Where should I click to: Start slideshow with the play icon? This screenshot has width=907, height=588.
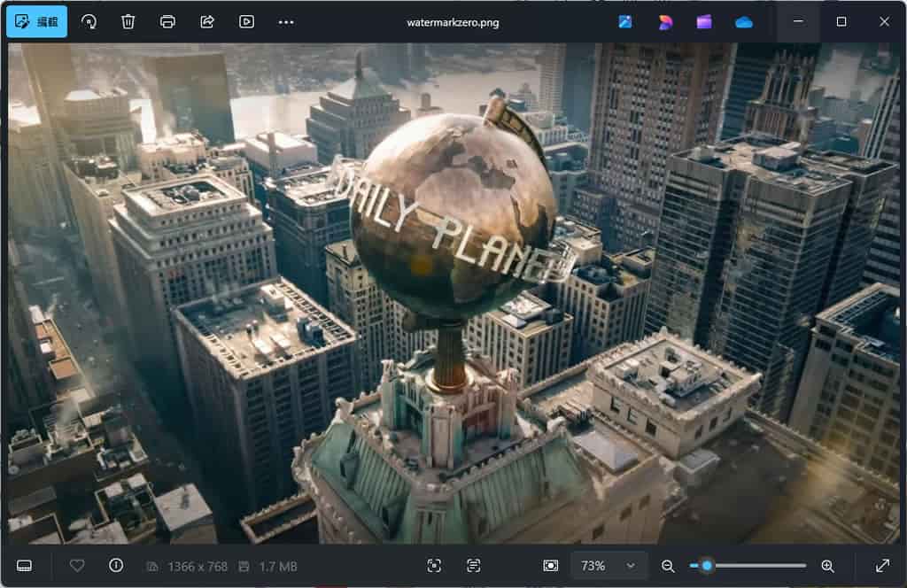click(x=246, y=22)
